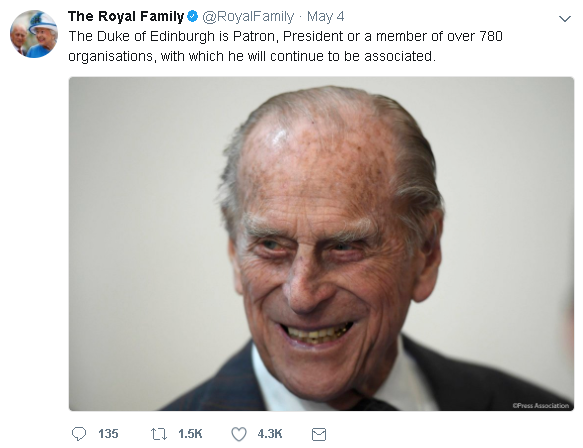This screenshot has height=448, width=583.
Task: Click the tweet text about 780 organisations
Action: point(286,46)
